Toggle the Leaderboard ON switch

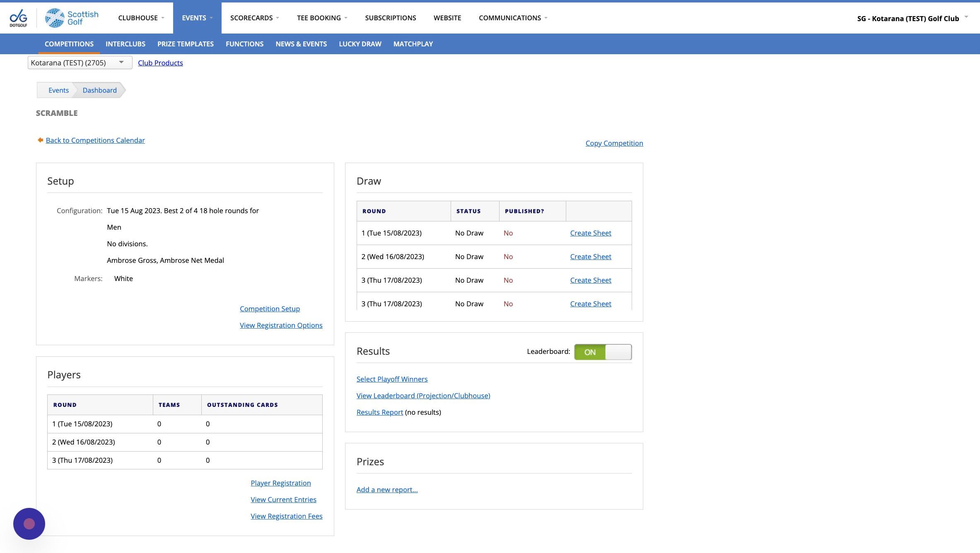[603, 352]
